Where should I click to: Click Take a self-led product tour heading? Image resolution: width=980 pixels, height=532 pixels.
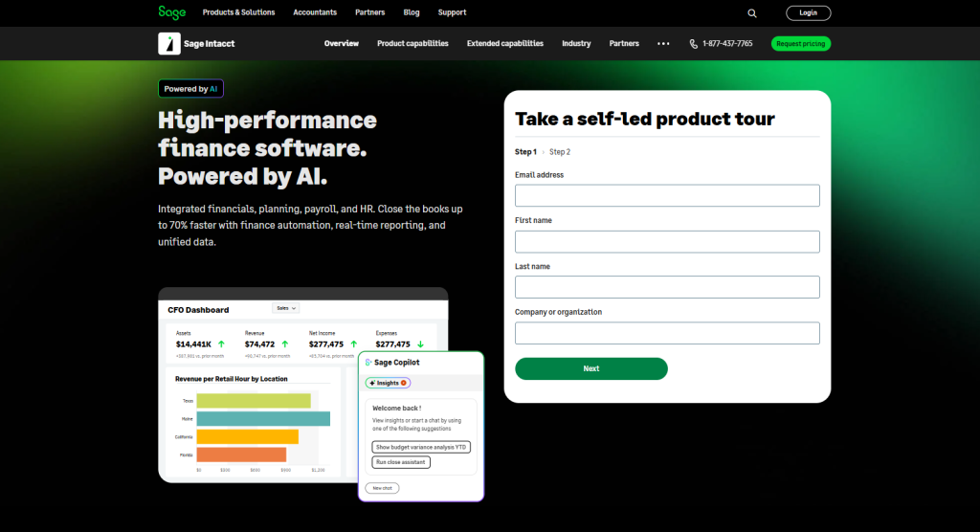(645, 119)
